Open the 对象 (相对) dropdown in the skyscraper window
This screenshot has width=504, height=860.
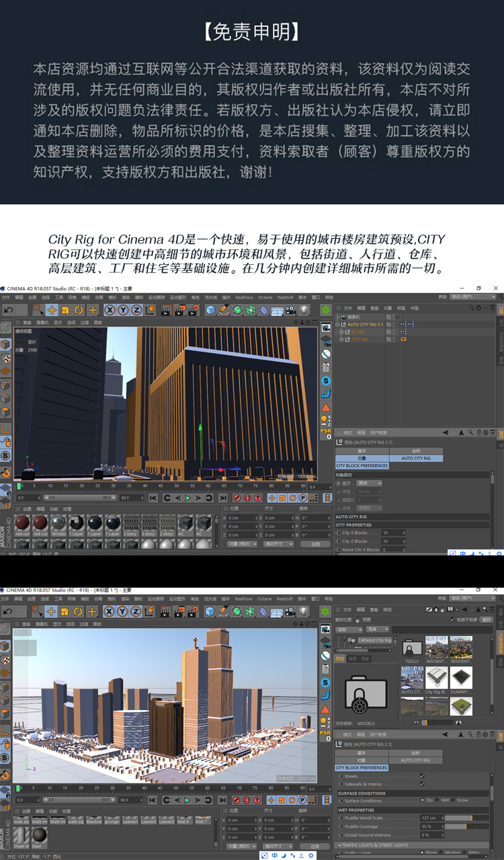(242, 544)
